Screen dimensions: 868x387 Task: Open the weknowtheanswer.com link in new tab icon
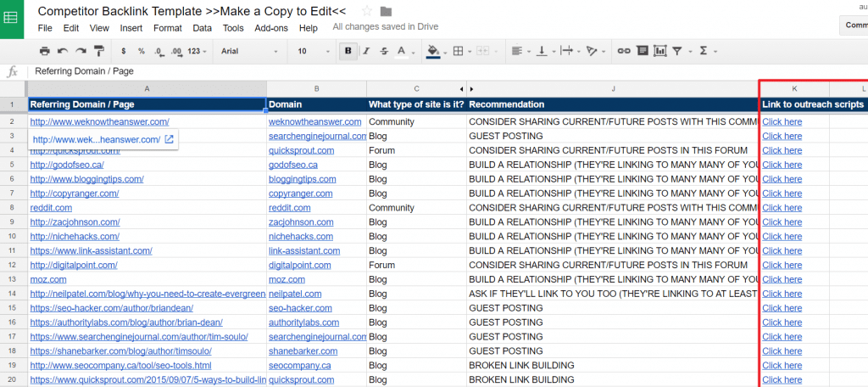pyautogui.click(x=170, y=139)
